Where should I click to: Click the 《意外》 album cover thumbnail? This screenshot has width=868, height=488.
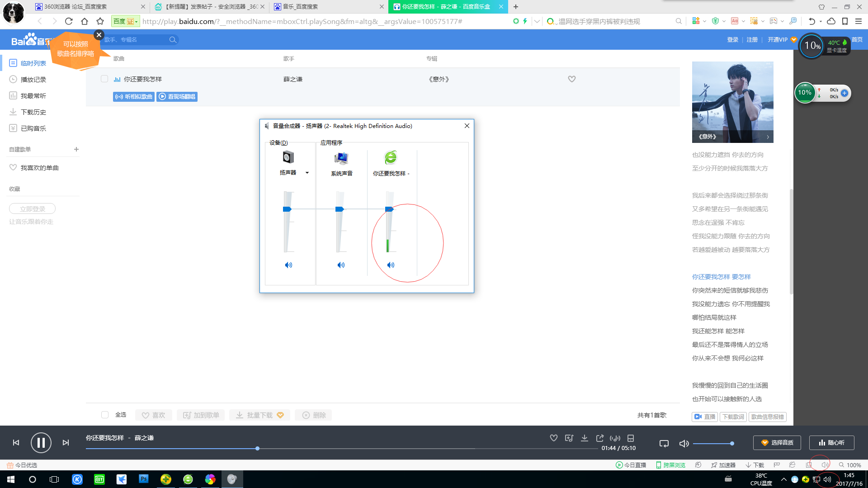[732, 102]
